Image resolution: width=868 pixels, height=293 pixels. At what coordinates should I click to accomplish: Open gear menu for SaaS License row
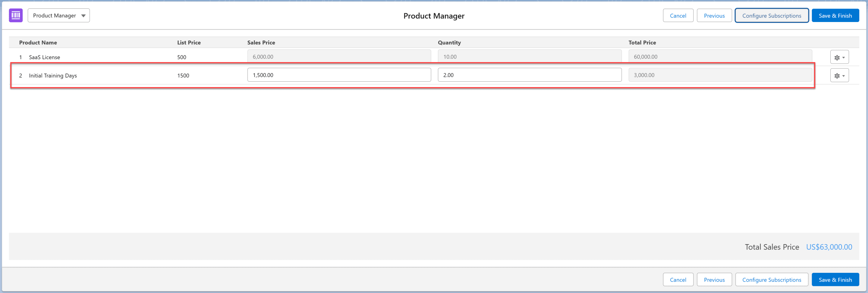coord(839,57)
